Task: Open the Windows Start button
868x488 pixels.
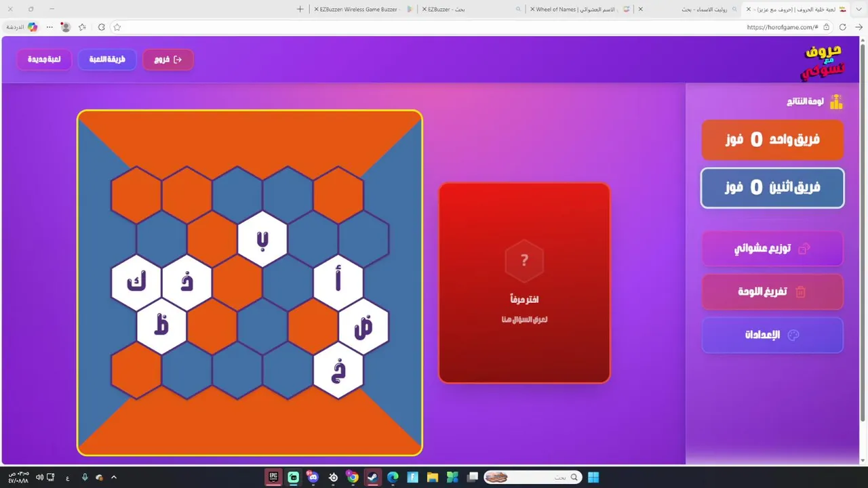Action: pos(593,477)
